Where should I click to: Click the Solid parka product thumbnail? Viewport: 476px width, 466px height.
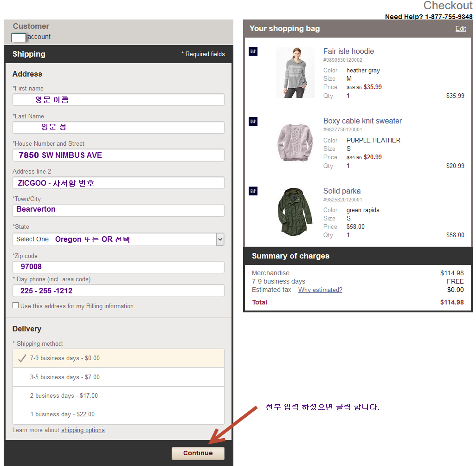pos(295,212)
